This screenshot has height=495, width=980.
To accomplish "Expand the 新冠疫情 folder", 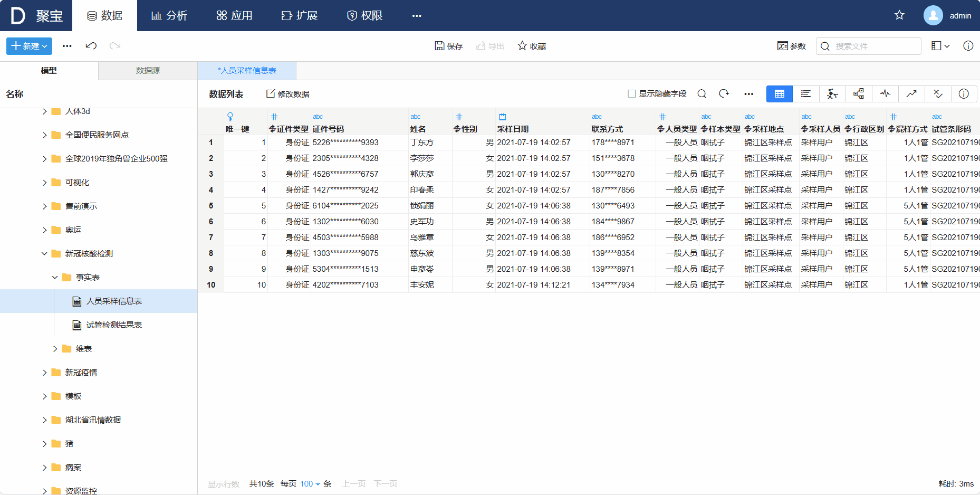I will (44, 373).
